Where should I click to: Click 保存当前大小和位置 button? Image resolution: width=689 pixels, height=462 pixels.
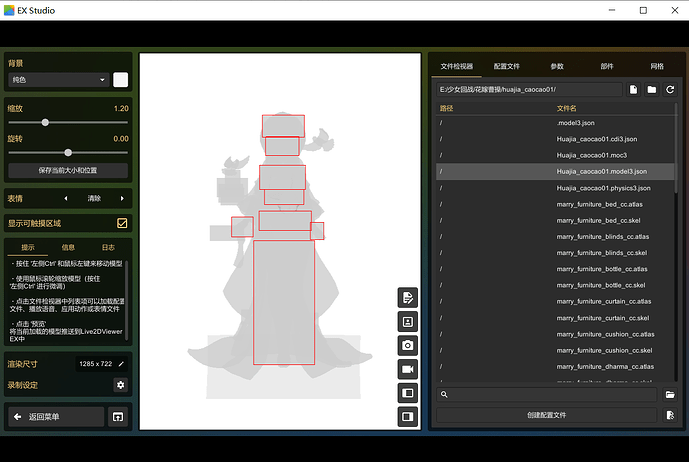[x=68, y=170]
